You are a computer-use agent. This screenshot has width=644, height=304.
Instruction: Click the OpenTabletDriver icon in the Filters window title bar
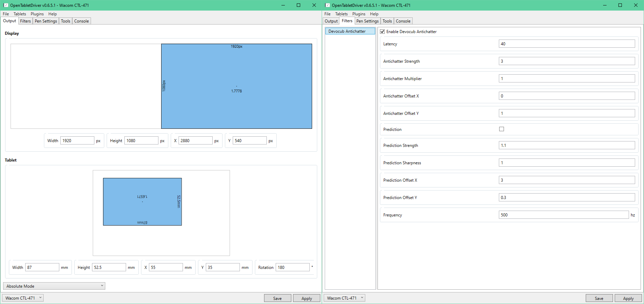pos(327,5)
